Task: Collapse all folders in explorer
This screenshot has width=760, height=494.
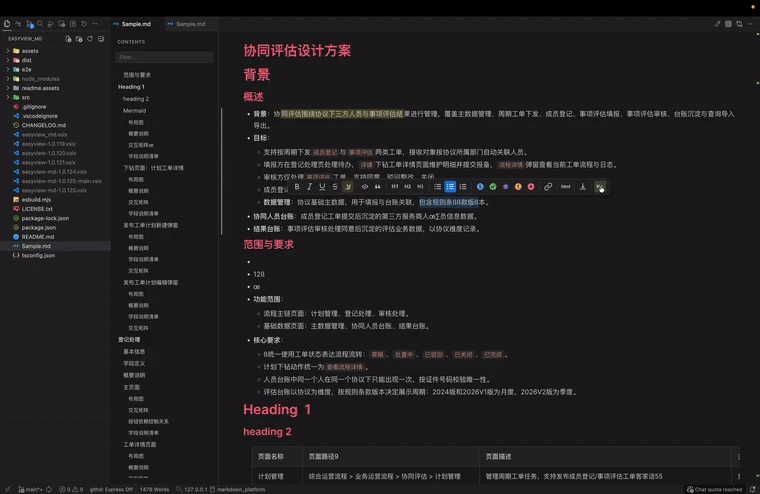Action: [x=101, y=39]
